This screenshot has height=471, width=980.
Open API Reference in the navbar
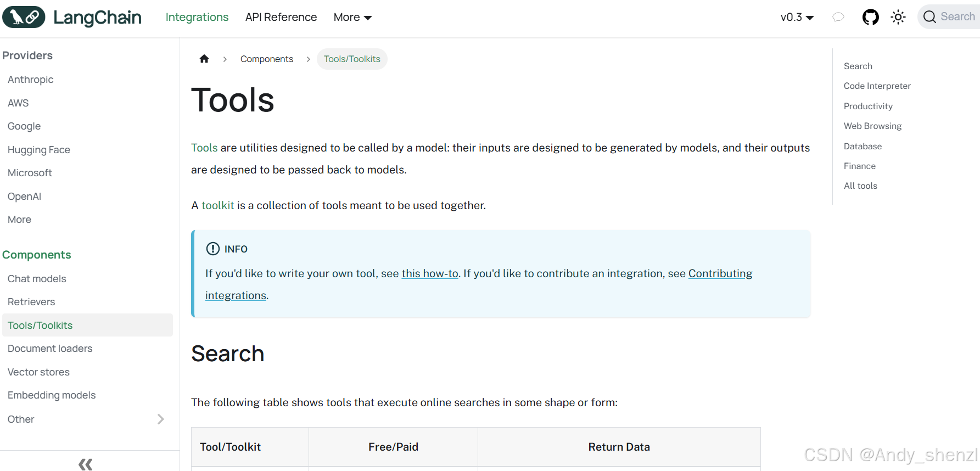pos(281,17)
